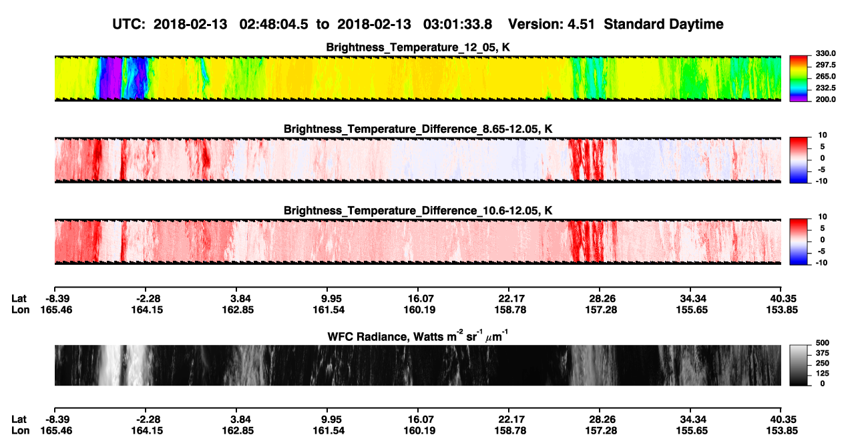The image size is (868, 445).
Task: Click the Lat axis label under WFC panel
Action: (19, 420)
